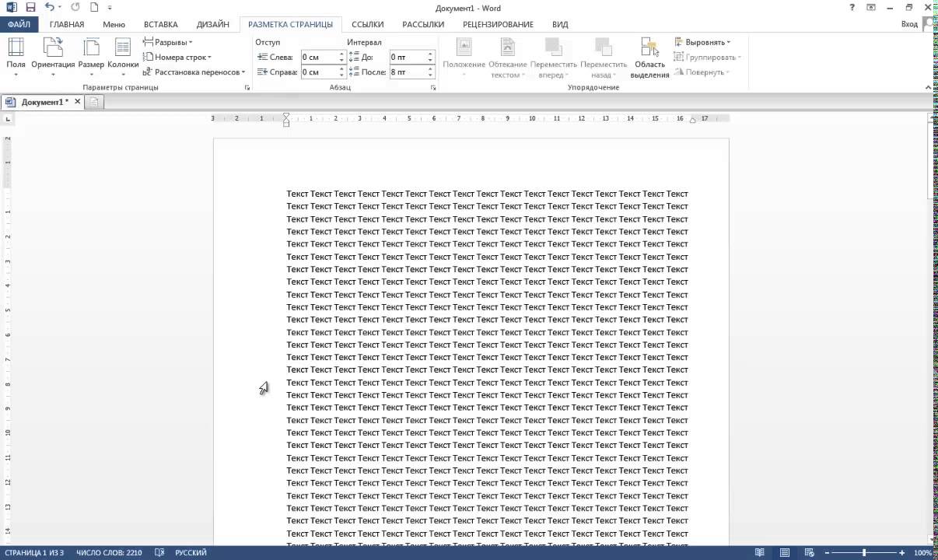
Task: Click the spelling check status bar icon
Action: tap(159, 552)
